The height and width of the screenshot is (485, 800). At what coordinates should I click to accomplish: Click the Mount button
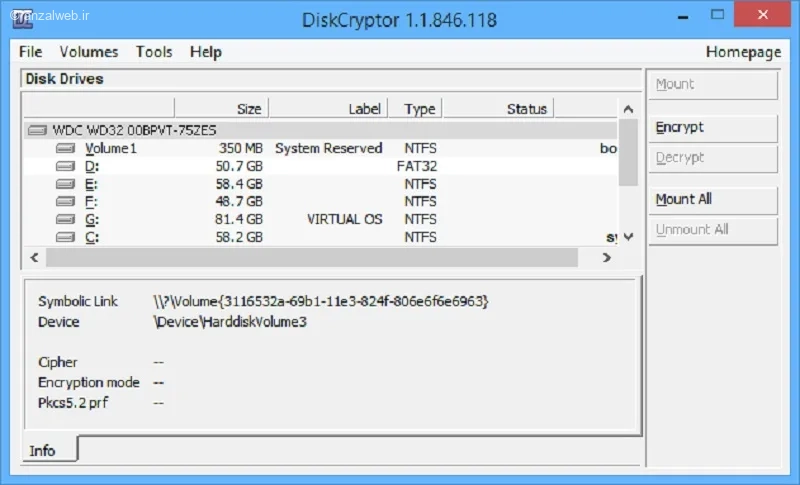click(x=713, y=85)
